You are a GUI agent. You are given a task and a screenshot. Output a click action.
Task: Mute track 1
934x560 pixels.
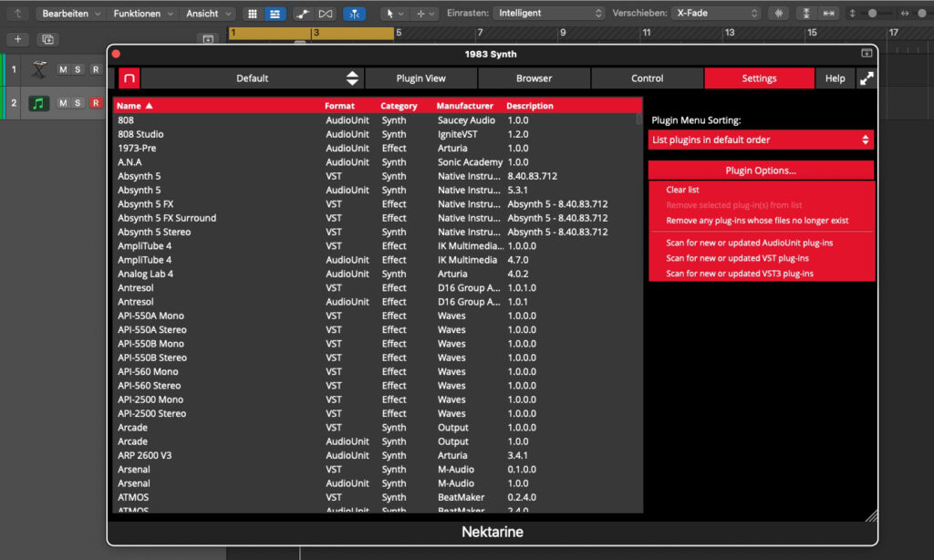[63, 69]
